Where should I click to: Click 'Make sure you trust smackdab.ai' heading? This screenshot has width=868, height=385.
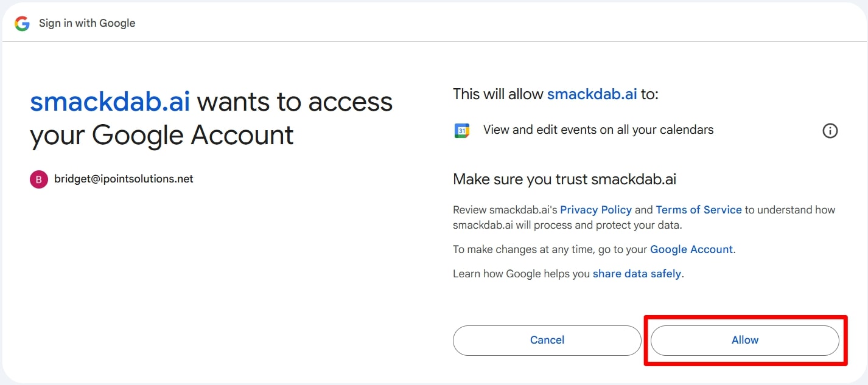[x=565, y=179]
